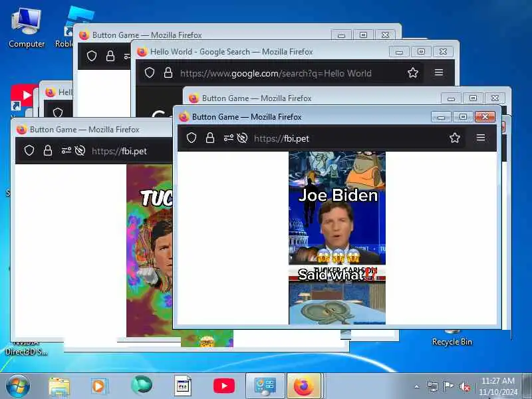Click Joe Biden video in front window
This screenshot has height=399, width=532.
[337, 238]
